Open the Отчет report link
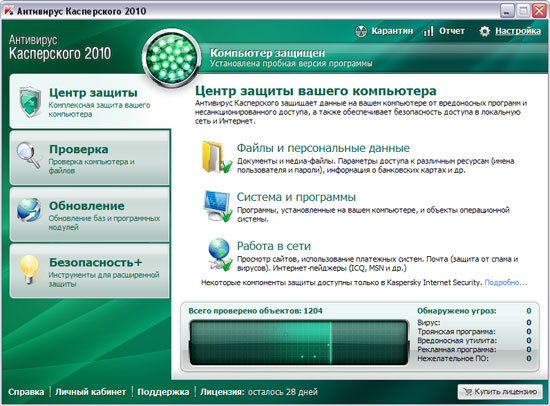 (x=452, y=31)
